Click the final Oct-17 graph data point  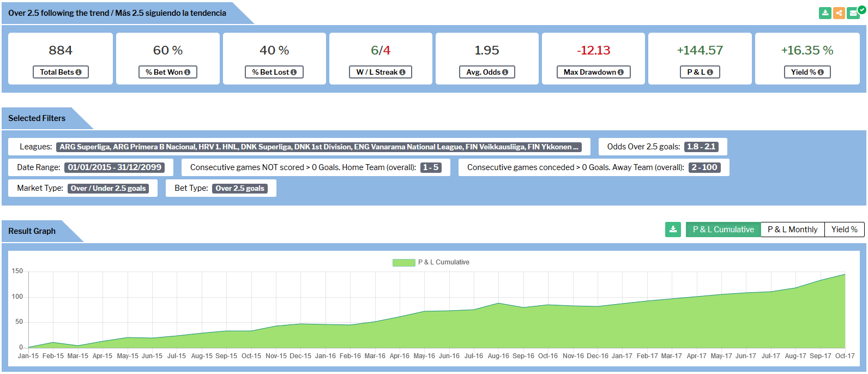(x=845, y=274)
